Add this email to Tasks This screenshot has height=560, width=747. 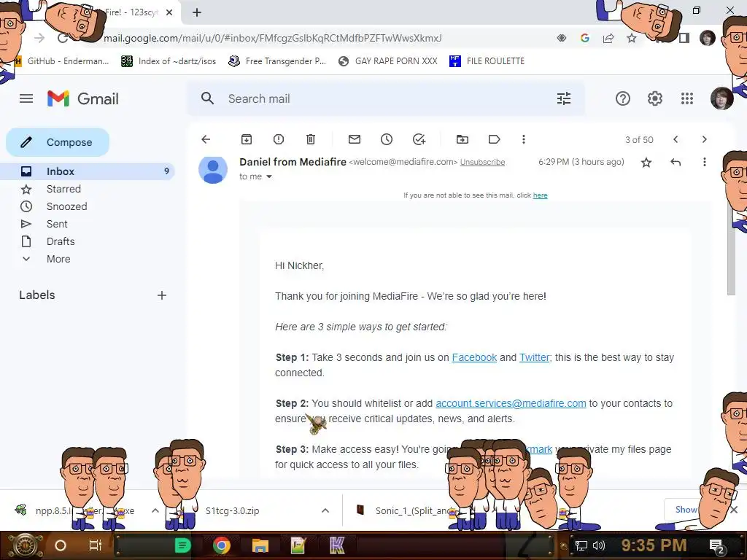(x=419, y=139)
